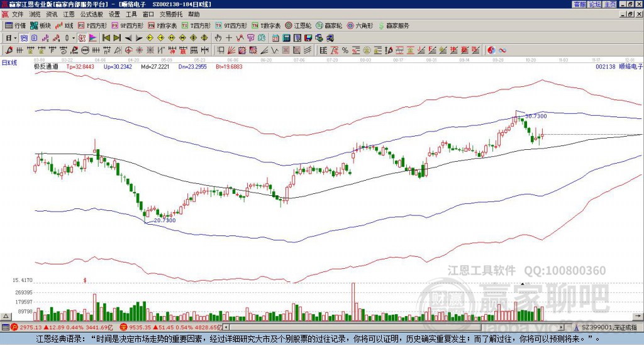Open the 论坛 link
The width and height of the screenshot is (644, 345).
595,4
